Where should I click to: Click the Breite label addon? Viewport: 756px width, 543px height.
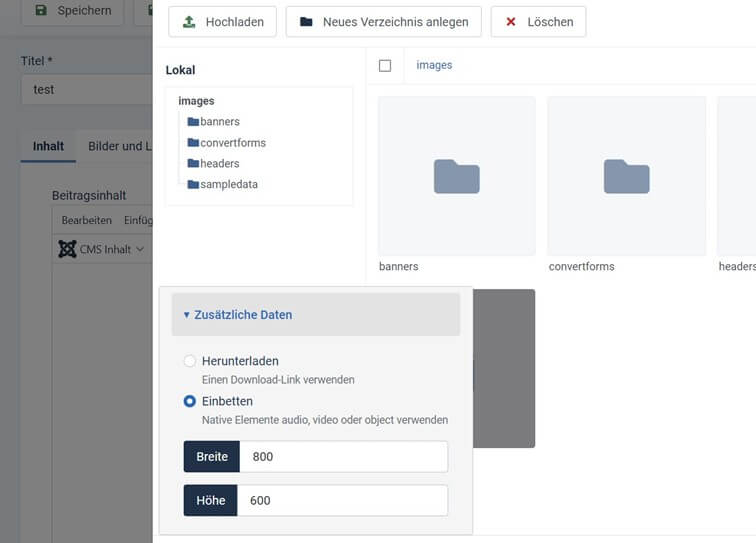(x=212, y=456)
